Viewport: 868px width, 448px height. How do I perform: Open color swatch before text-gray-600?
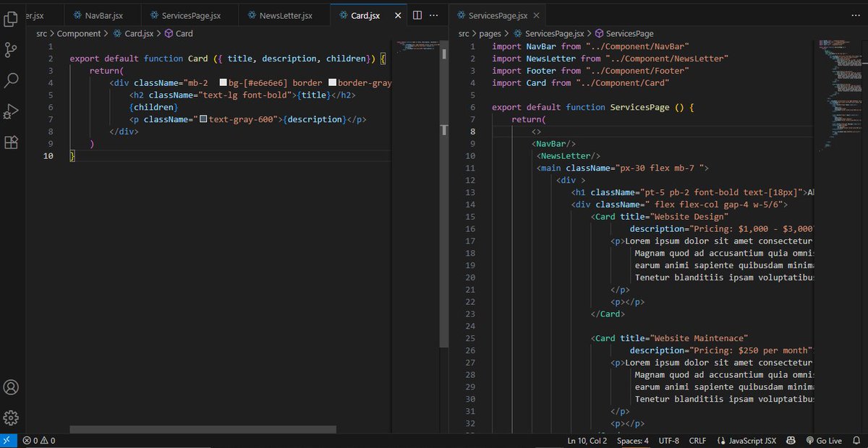(203, 119)
